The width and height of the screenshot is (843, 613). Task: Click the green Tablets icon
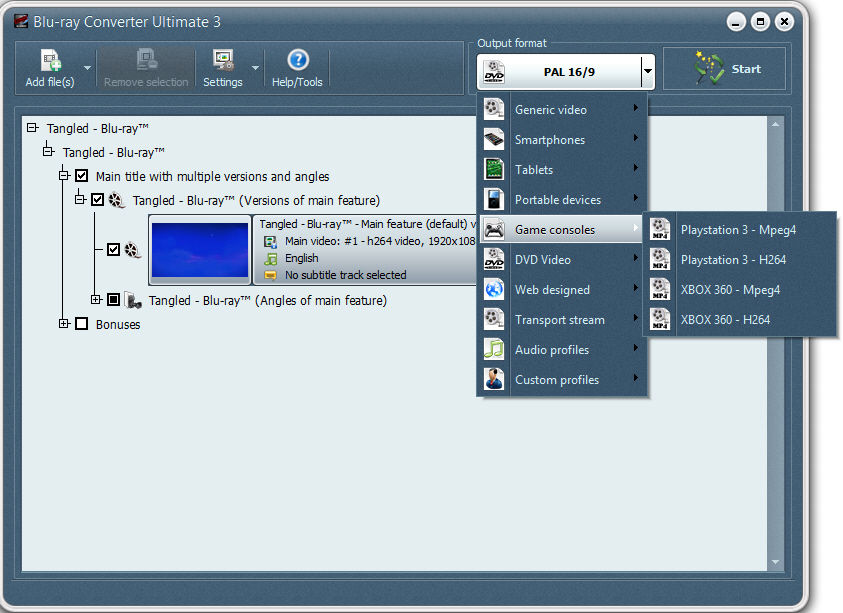click(494, 170)
